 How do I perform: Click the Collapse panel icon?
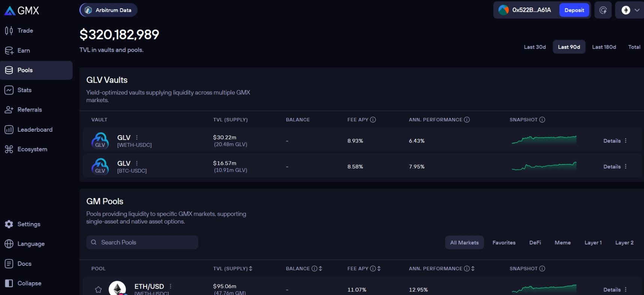9,283
